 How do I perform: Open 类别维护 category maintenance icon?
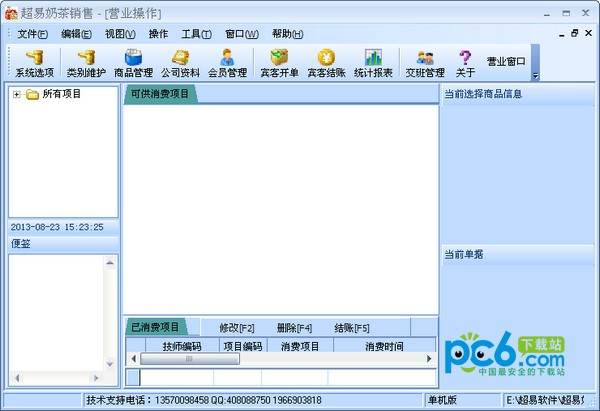pos(86,64)
